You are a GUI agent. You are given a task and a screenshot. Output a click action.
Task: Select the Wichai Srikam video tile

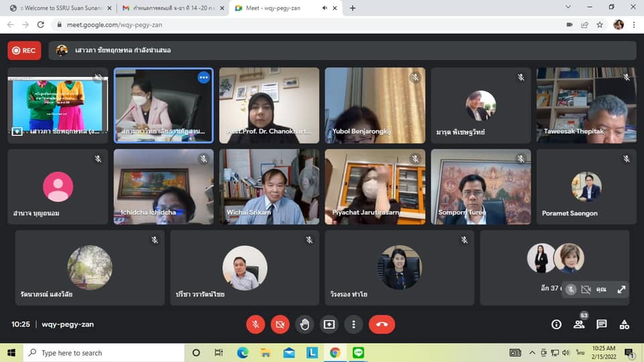pos(270,186)
